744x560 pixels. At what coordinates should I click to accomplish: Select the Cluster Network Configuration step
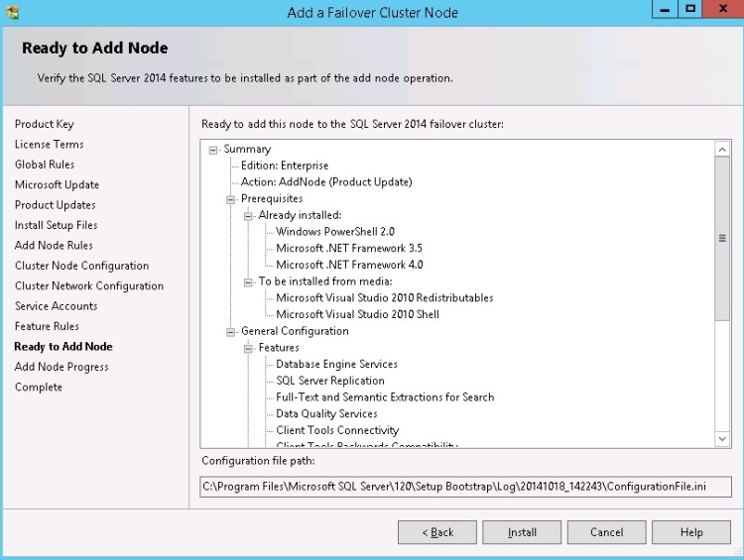point(89,285)
